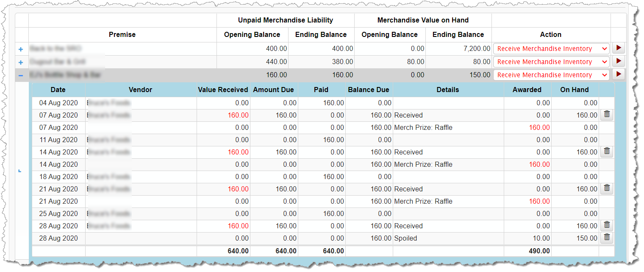Select the 11 Aug 2020 date cell
This screenshot has height=272, width=644.
[58, 140]
